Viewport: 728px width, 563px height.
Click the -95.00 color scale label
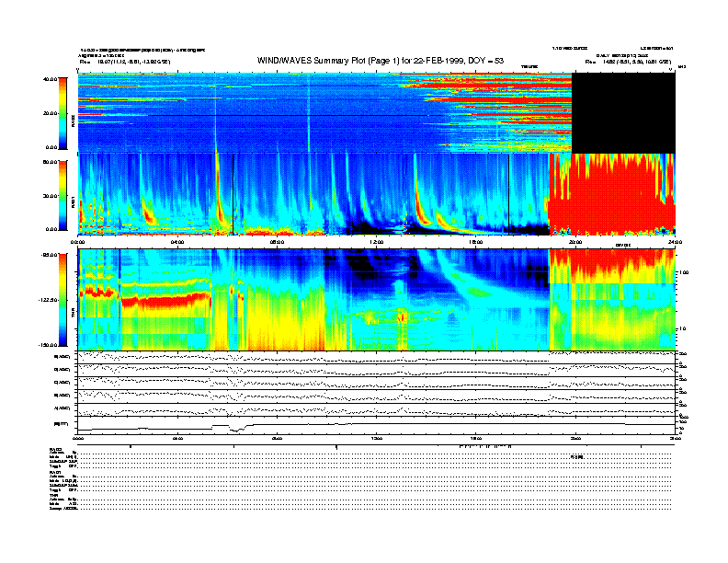pos(50,255)
